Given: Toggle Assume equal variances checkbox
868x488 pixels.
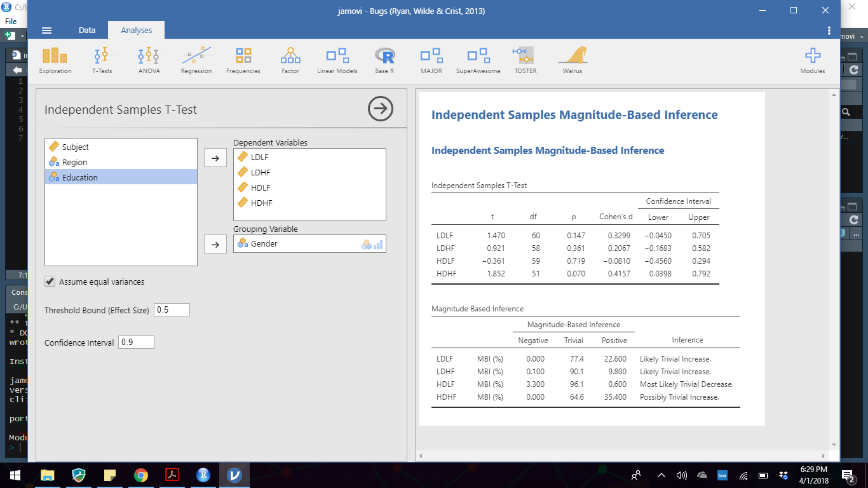Looking at the screenshot, I should pyautogui.click(x=50, y=281).
